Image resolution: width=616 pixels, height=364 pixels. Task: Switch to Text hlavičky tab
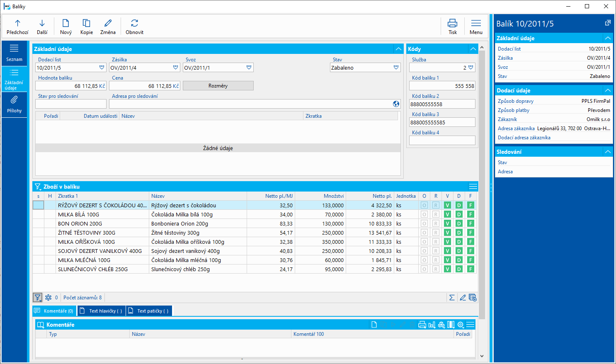tap(102, 311)
